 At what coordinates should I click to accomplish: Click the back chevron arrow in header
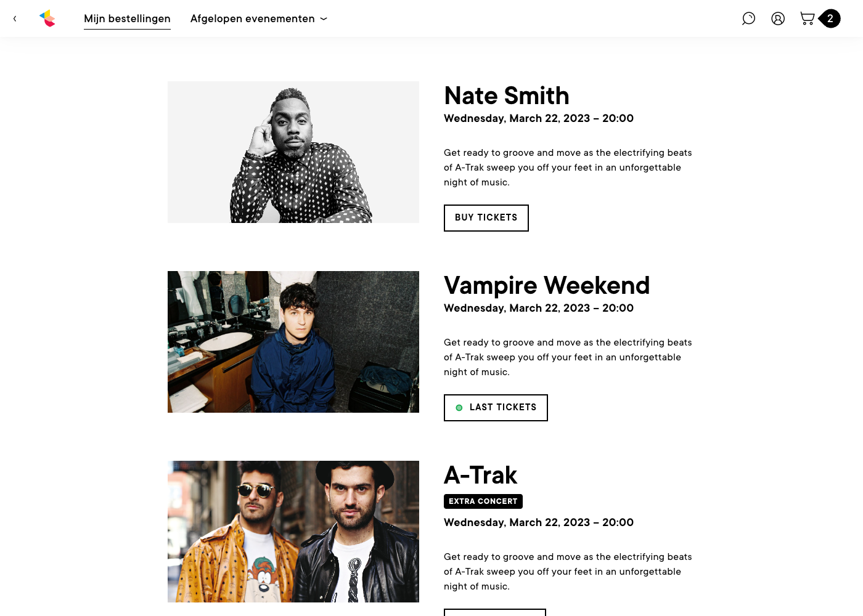tap(15, 18)
